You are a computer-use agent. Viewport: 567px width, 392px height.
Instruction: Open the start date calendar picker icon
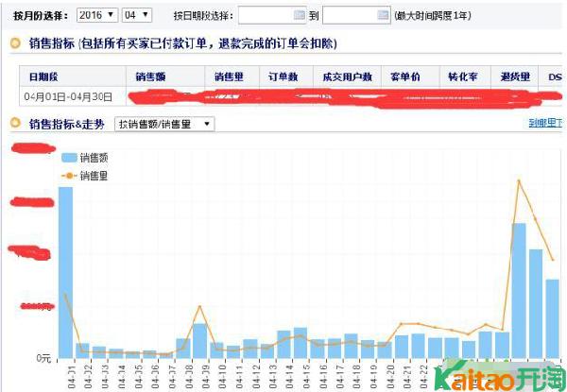pos(299,16)
